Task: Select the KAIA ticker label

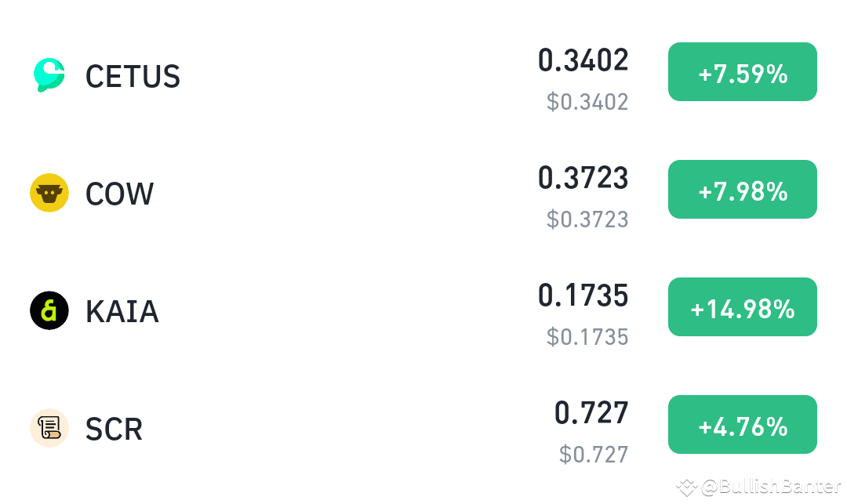Action: pyautogui.click(x=122, y=311)
